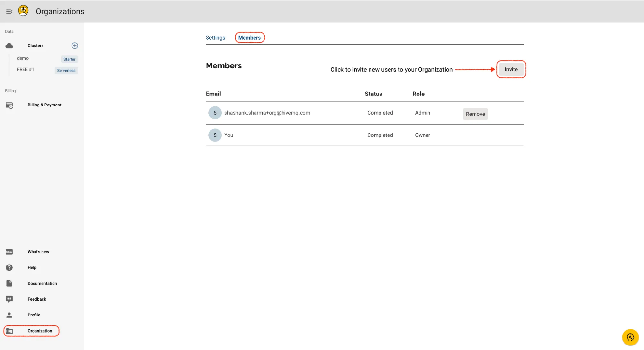Click the Starter plan badge
Image resolution: width=644 pixels, height=350 pixels.
[x=69, y=59]
